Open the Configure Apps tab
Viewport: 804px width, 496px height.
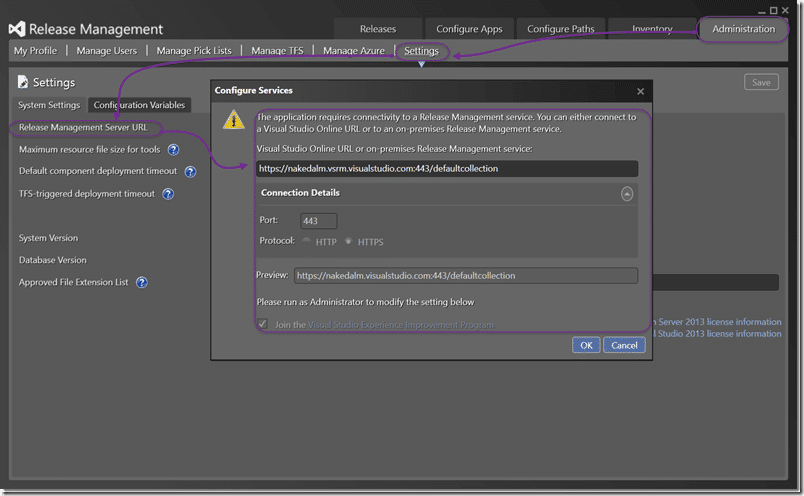coord(469,29)
